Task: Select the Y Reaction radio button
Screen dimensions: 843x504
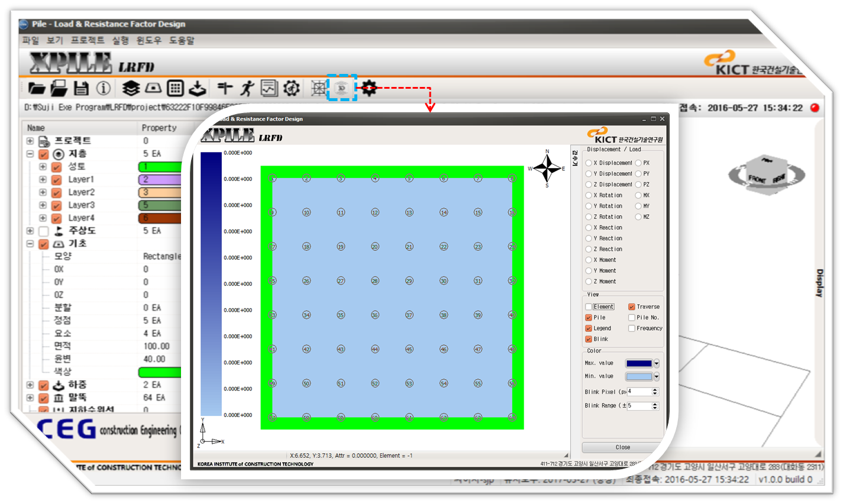Action: (589, 238)
